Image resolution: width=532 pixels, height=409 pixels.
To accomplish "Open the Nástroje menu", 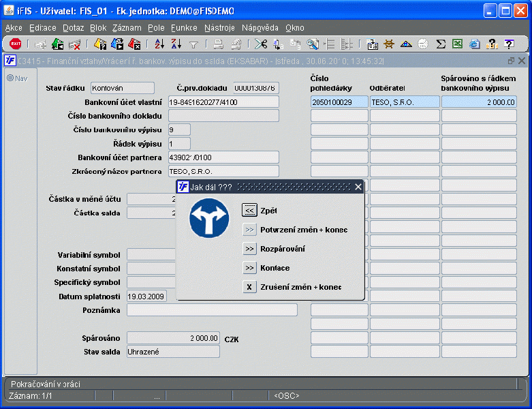I will coord(219,28).
